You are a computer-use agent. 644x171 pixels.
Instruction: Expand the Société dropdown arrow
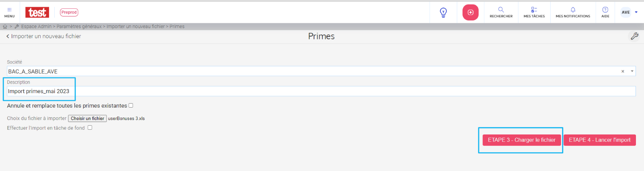[632, 71]
